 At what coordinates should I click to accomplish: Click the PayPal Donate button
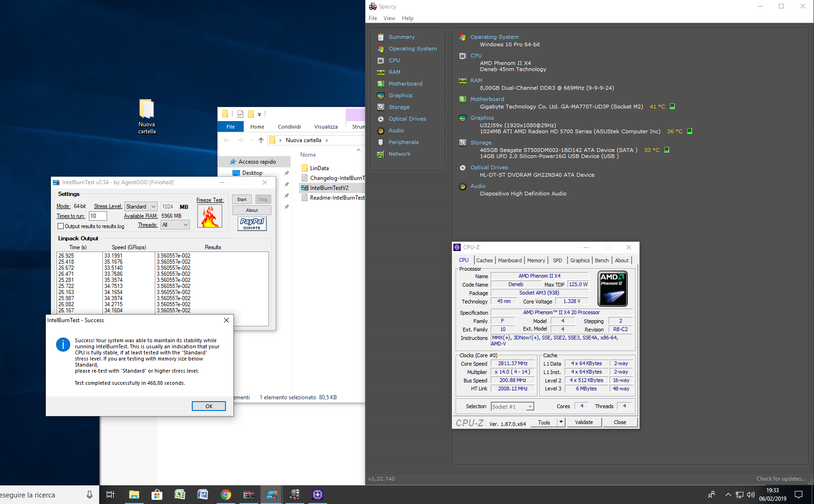coord(252,223)
